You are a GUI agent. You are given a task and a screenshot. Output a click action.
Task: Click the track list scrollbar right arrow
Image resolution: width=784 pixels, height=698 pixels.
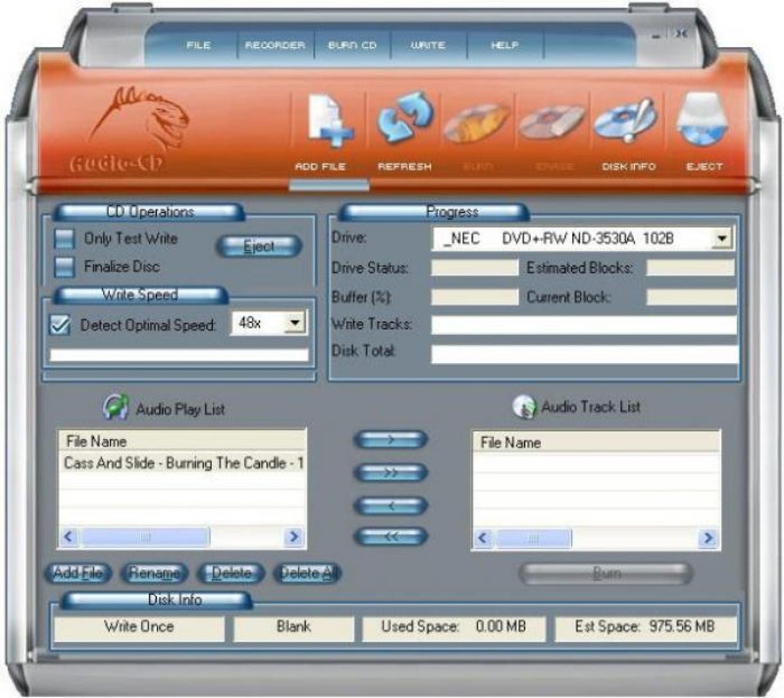click(707, 539)
